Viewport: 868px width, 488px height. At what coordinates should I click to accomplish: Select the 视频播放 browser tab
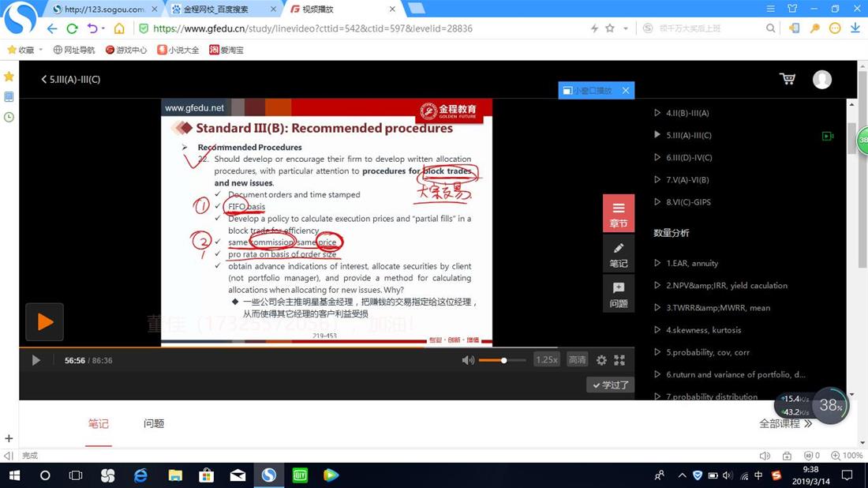click(x=342, y=9)
